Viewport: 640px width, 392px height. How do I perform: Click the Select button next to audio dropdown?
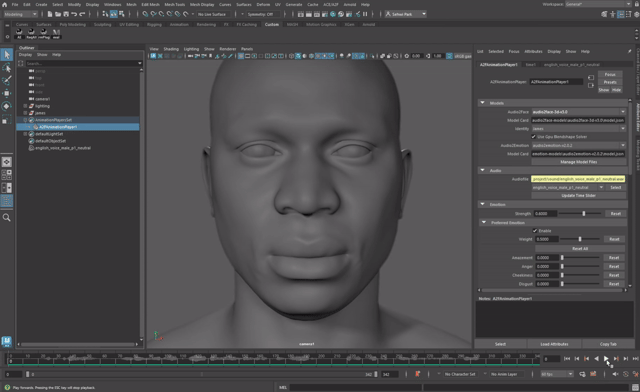(616, 187)
